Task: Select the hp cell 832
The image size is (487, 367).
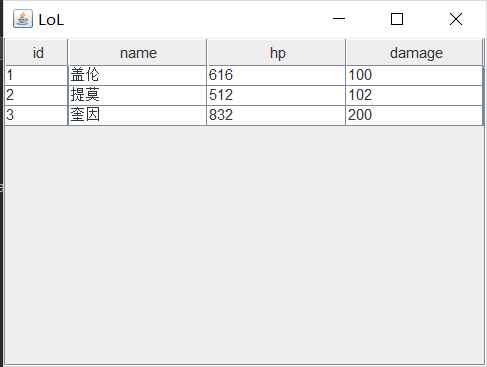Action: point(276,115)
